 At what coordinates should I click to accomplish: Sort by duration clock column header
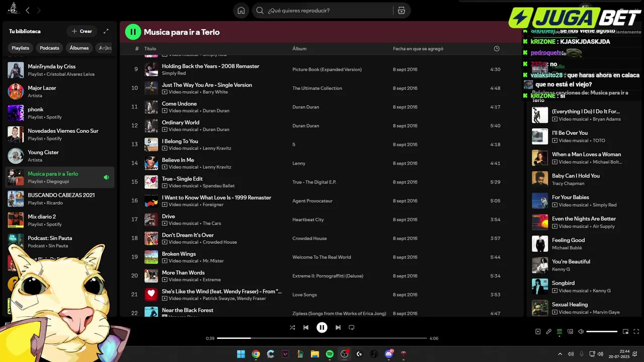pos(497,49)
